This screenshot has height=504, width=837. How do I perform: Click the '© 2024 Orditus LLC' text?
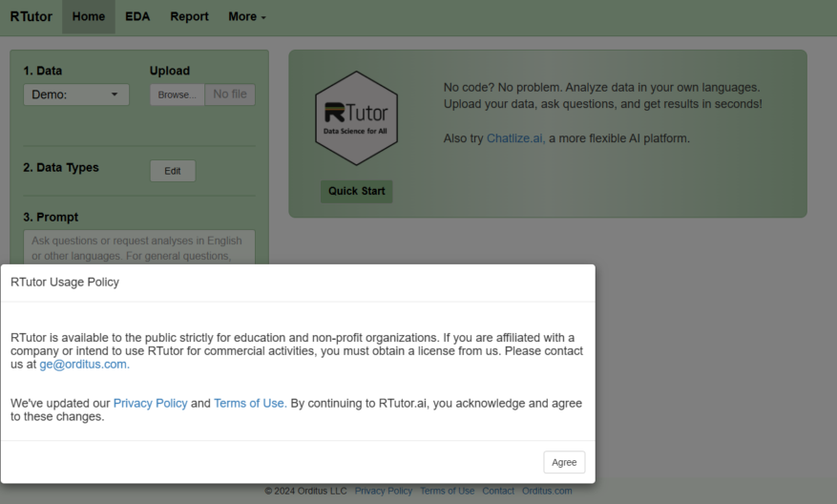pyautogui.click(x=305, y=491)
